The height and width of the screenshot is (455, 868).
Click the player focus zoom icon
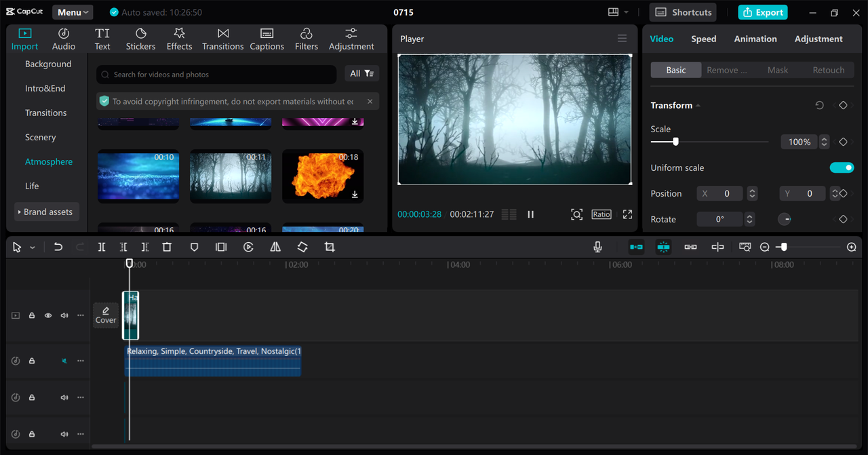point(576,214)
